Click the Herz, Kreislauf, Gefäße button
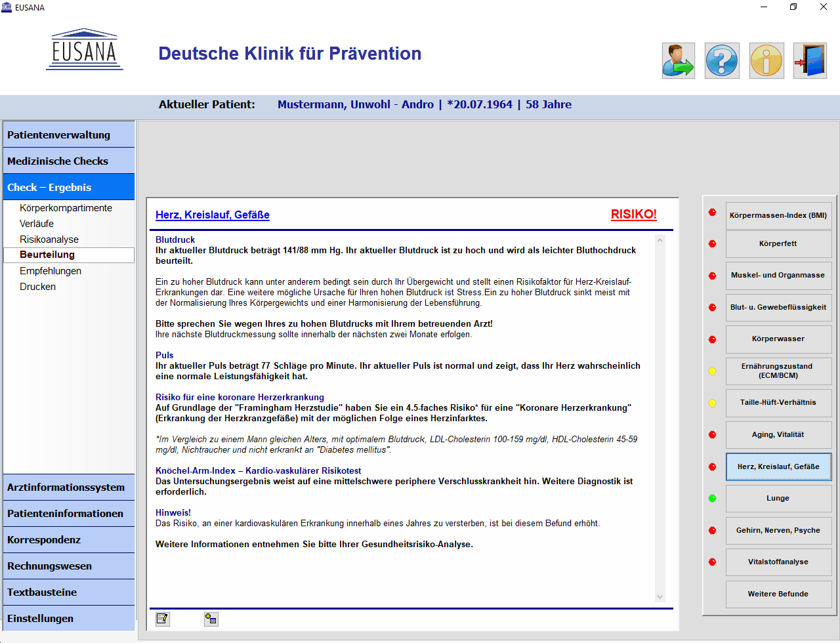 pos(778,467)
